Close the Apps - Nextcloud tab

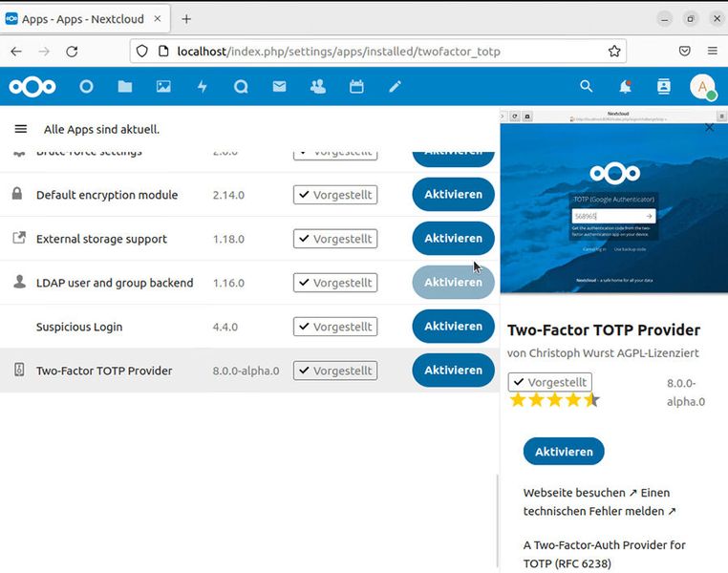(x=158, y=18)
